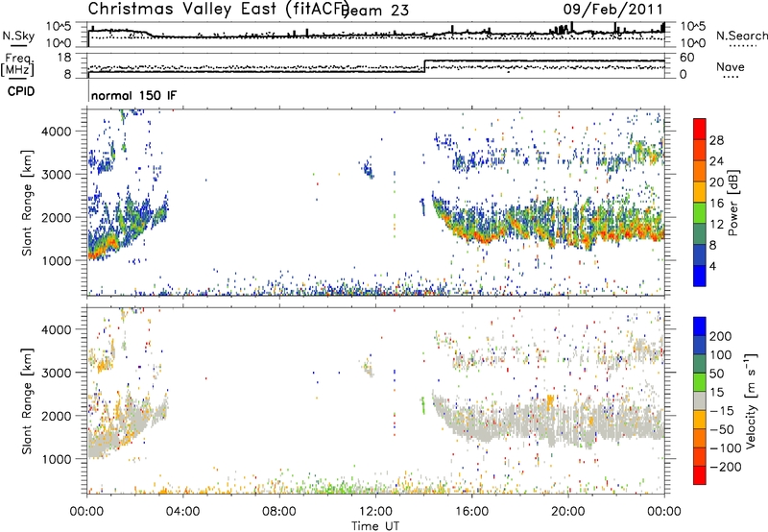Pick power colorbar segment between 8 and 12
Screen dimensions: 768x532
click(700, 234)
